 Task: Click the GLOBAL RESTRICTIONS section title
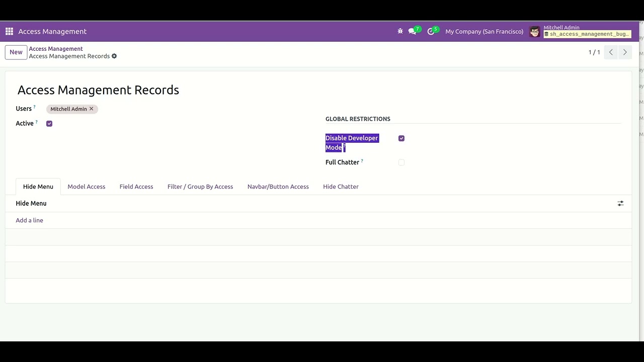[358, 119]
